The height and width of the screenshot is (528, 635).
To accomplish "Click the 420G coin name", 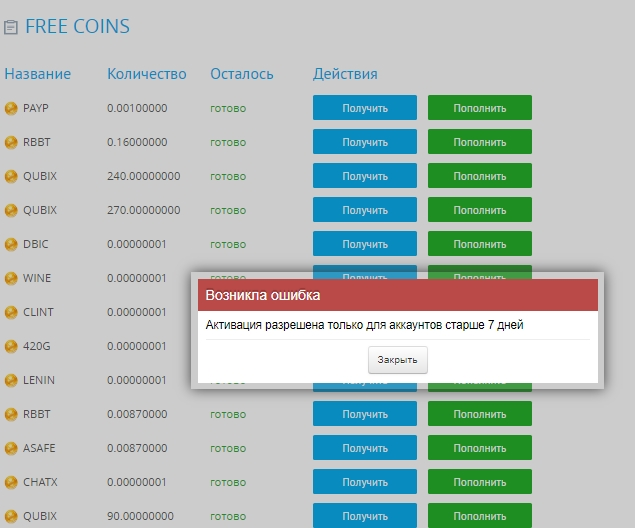I will [37, 346].
